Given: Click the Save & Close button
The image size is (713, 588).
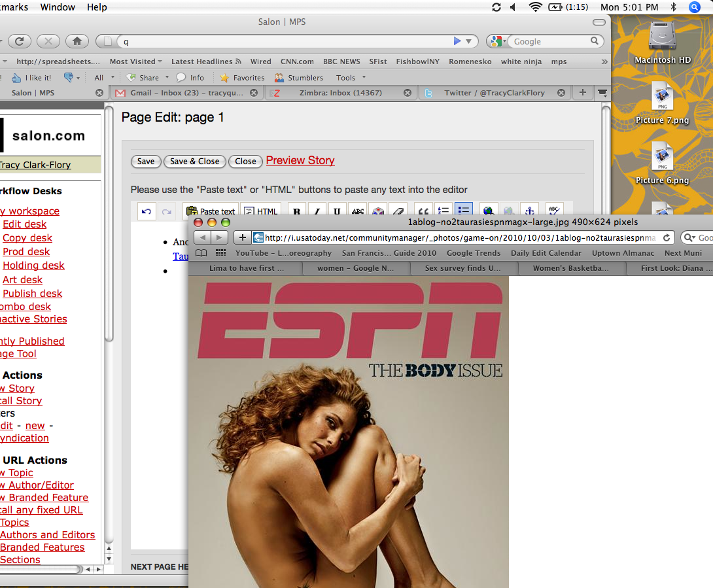Looking at the screenshot, I should [195, 162].
